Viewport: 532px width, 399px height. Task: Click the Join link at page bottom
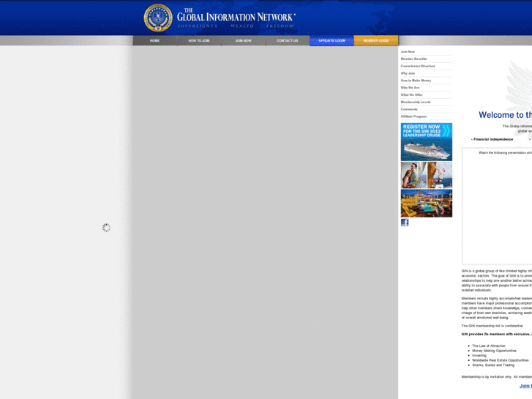coord(525,386)
